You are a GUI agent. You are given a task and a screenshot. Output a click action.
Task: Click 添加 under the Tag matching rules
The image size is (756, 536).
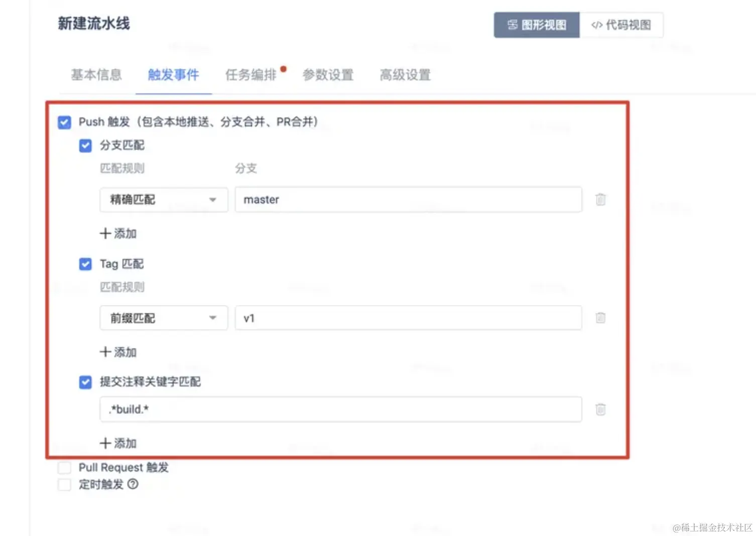118,352
